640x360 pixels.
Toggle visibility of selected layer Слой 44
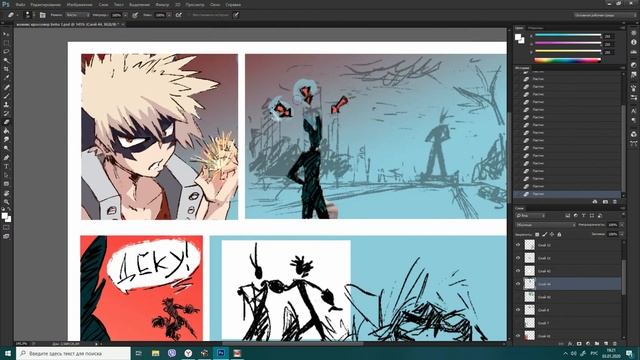point(518,284)
